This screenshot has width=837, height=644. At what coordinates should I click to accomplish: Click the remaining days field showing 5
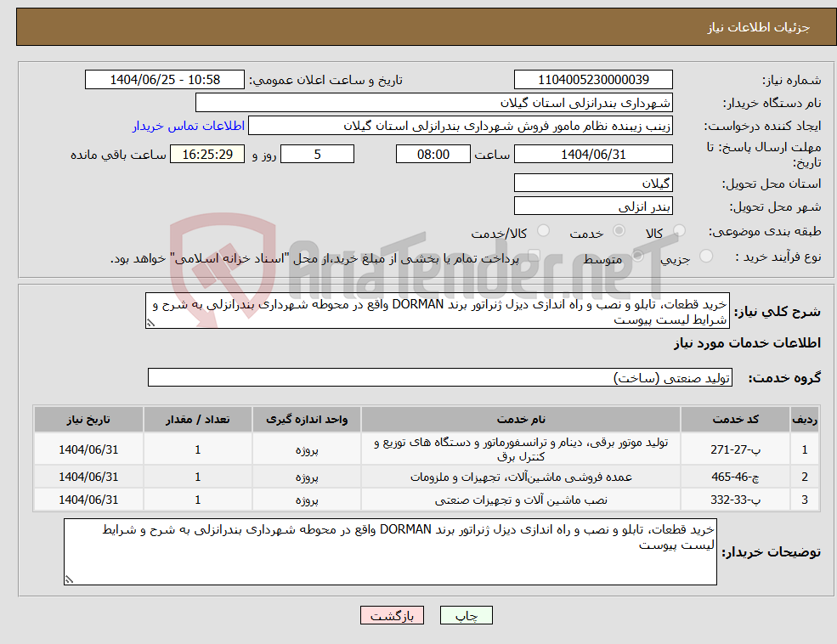tap(317, 154)
